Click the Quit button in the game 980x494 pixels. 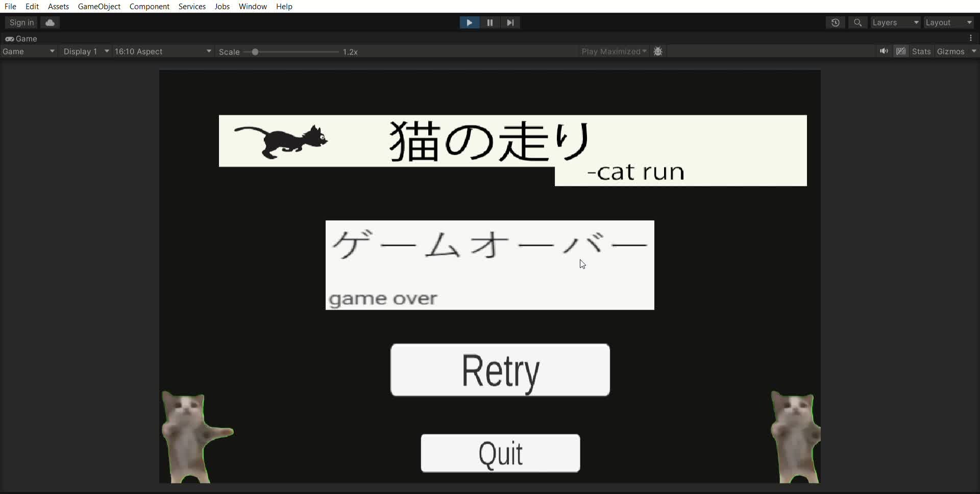[500, 453]
